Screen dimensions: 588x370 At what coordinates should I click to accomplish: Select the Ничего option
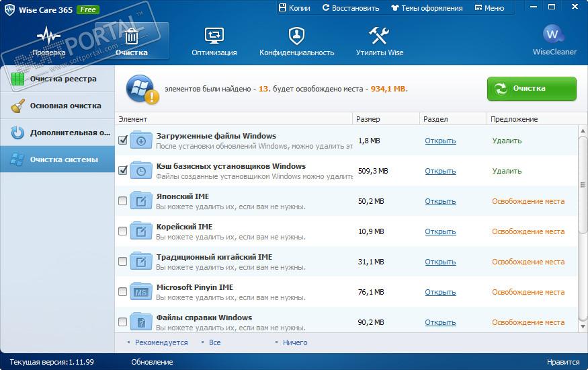coord(295,342)
